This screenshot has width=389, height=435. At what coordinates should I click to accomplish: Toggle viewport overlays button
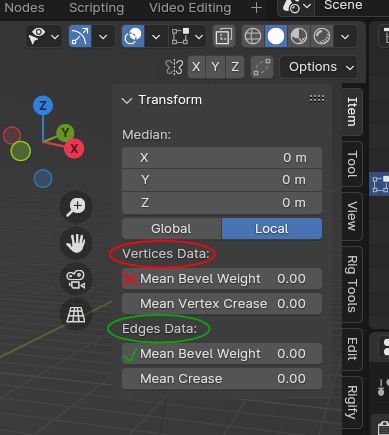pyautogui.click(x=133, y=36)
